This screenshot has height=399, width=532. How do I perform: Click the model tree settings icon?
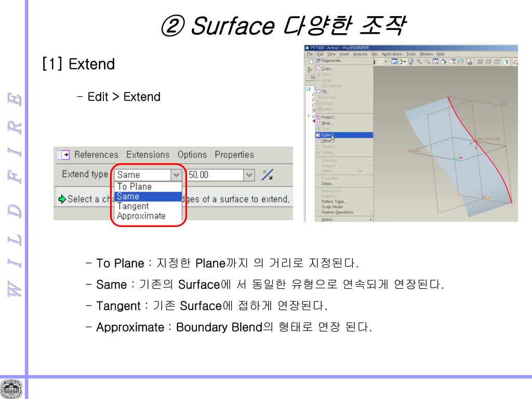[310, 70]
